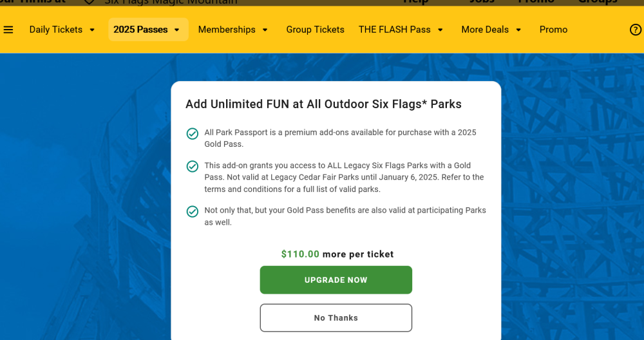Click the second green checkmark icon
Image resolution: width=644 pixels, height=340 pixels.
point(192,167)
